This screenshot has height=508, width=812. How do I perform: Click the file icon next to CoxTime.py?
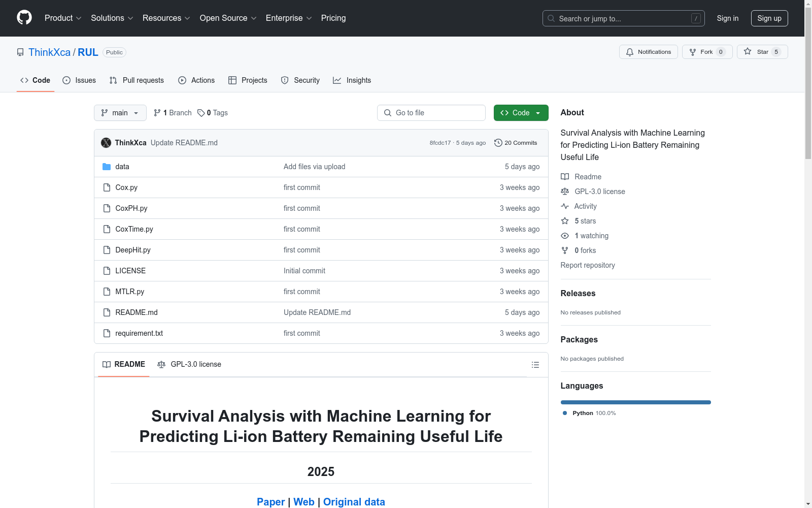pos(107,229)
